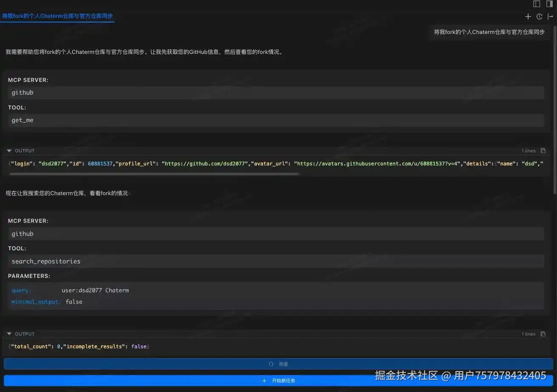Click the minimal_output value false
557x392 pixels.
[74, 302]
